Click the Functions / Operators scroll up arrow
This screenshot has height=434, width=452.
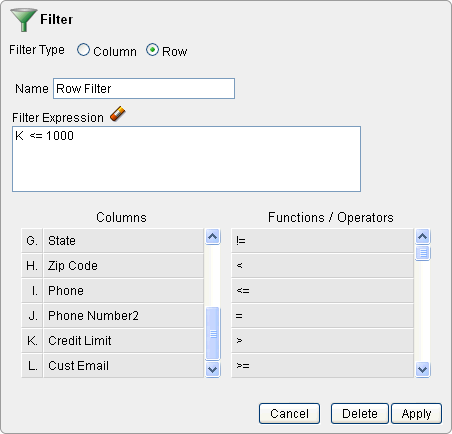(x=423, y=237)
